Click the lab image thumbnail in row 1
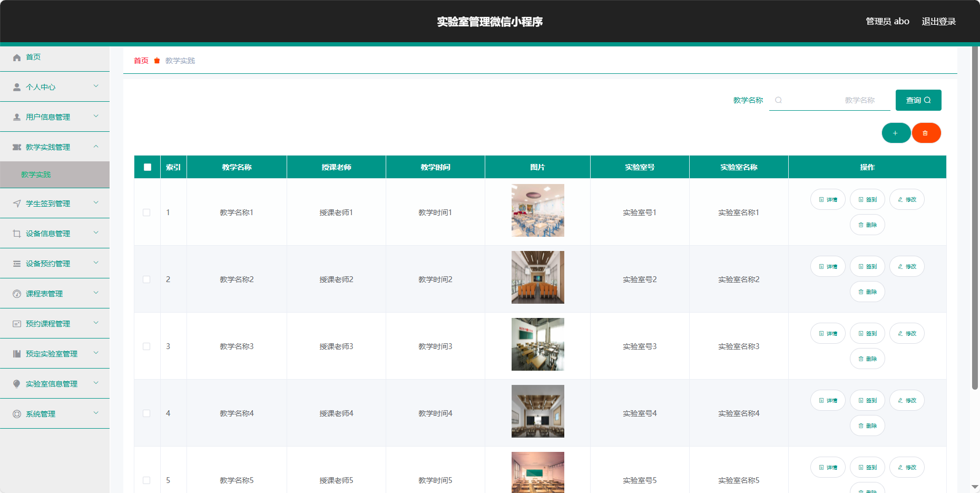Screen dimensions: 980x493 point(537,210)
